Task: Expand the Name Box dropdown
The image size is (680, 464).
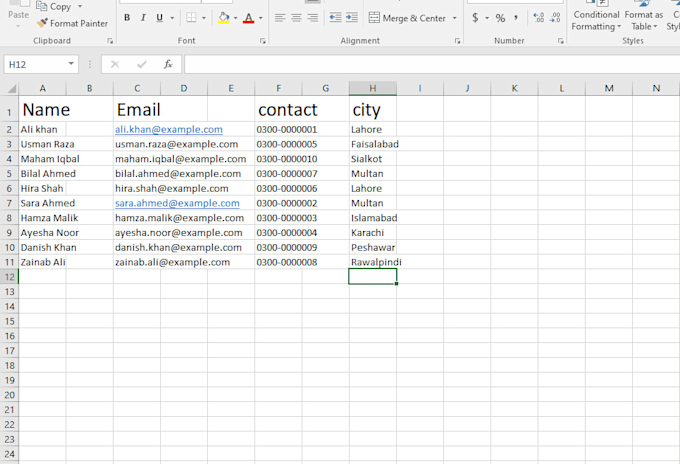Action: tap(71, 64)
